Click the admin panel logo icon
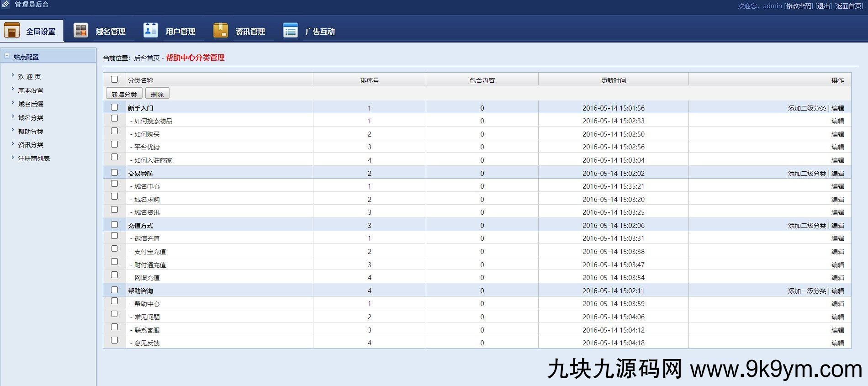The width and height of the screenshot is (868, 386). tap(6, 5)
